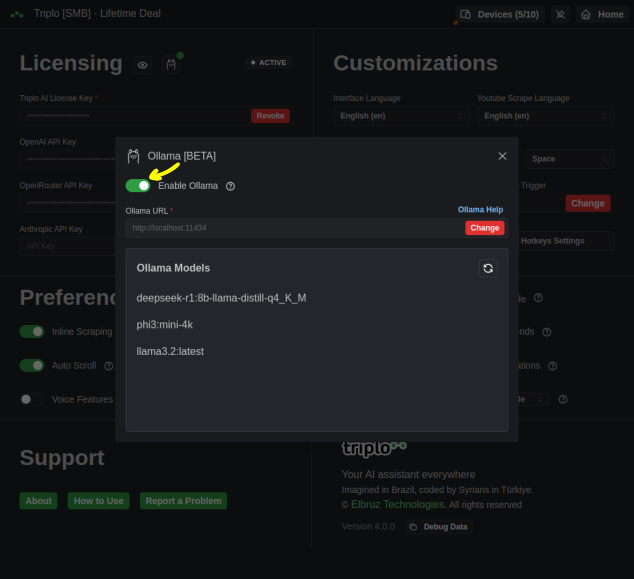Select model deepseek-r1:8b-llama-distill-q4_K_M

tap(221, 298)
